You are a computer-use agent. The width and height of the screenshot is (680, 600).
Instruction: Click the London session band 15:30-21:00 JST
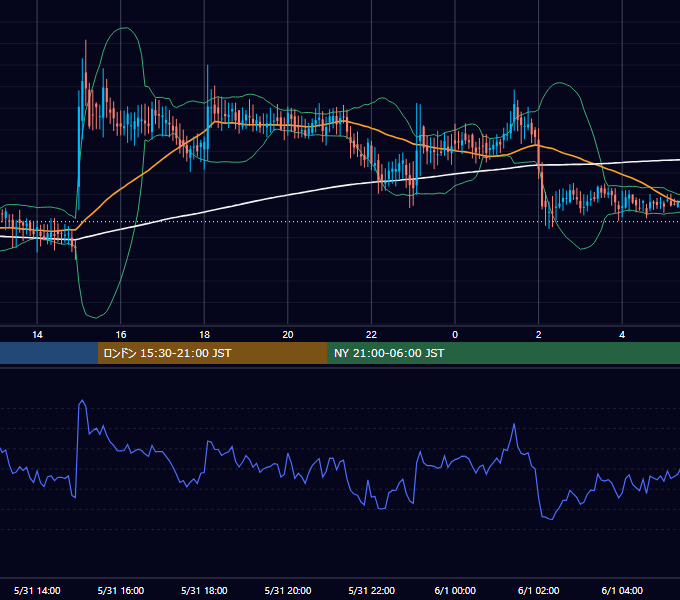click(212, 353)
